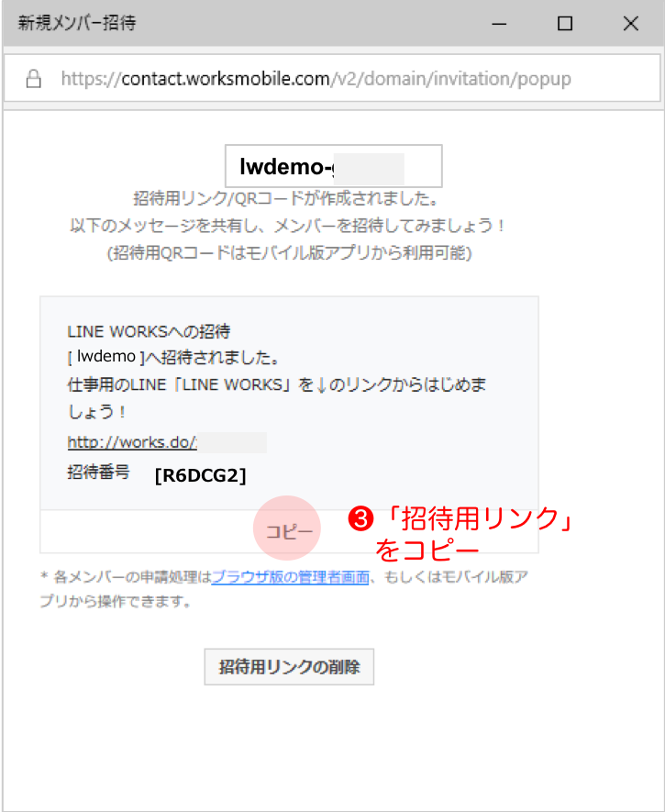Click the red circled number 3 marker
The image size is (665, 812).
(361, 519)
